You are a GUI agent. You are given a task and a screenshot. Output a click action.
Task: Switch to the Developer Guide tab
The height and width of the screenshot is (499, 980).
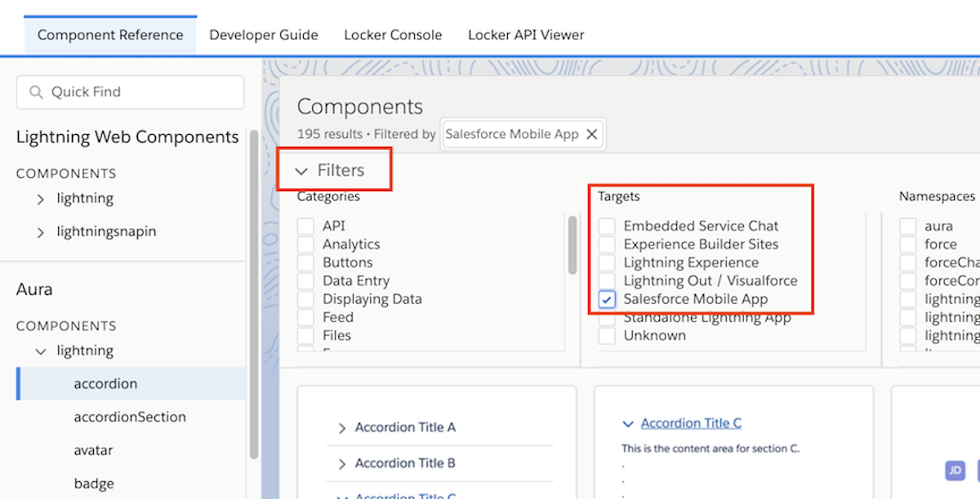(263, 35)
